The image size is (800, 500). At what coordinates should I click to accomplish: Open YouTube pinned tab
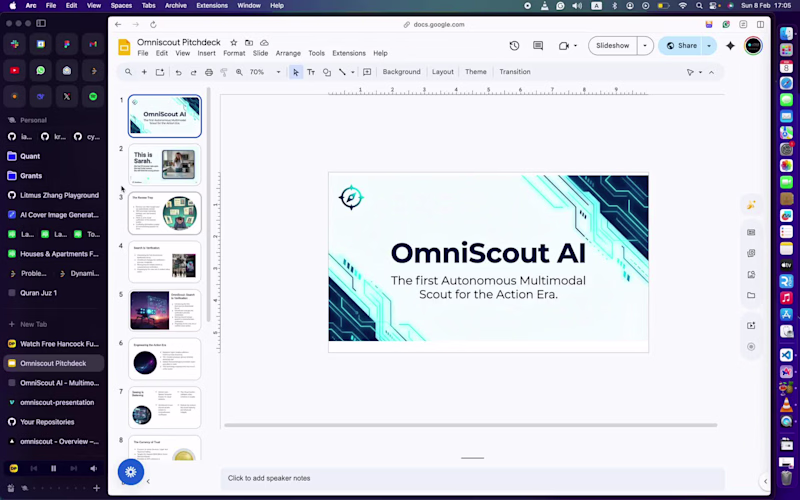pos(14,70)
